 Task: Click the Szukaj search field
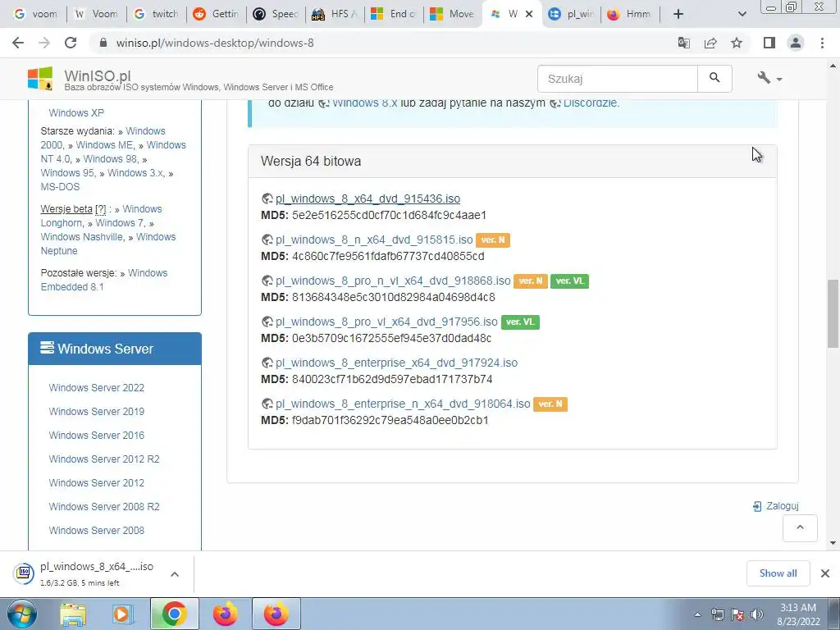click(618, 78)
